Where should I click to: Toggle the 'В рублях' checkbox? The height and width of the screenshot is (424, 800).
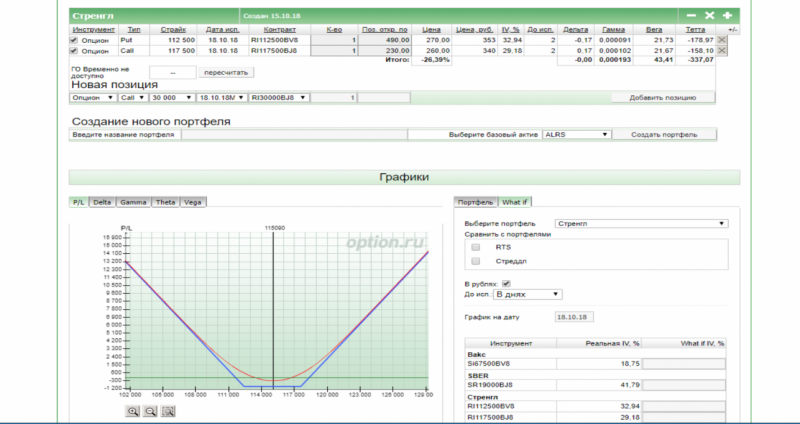click(506, 284)
